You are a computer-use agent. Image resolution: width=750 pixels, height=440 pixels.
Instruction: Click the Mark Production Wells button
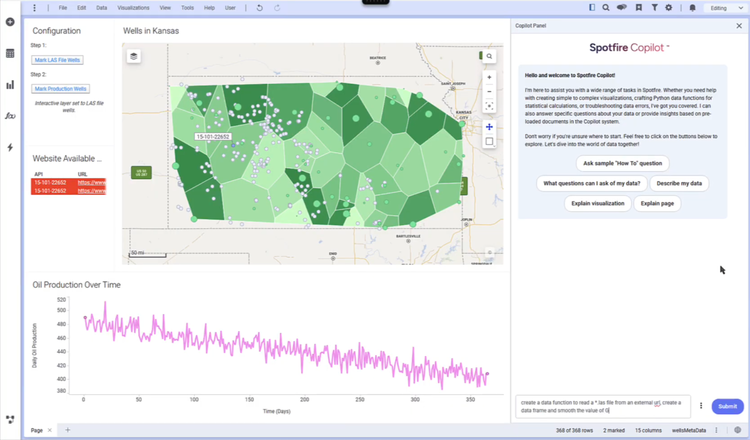(x=60, y=88)
